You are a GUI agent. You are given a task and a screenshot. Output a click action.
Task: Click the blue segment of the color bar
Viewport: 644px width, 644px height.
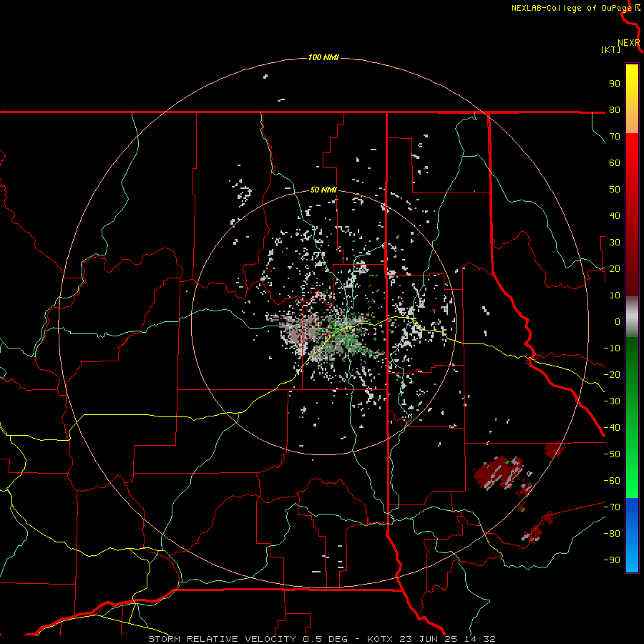coord(632,535)
